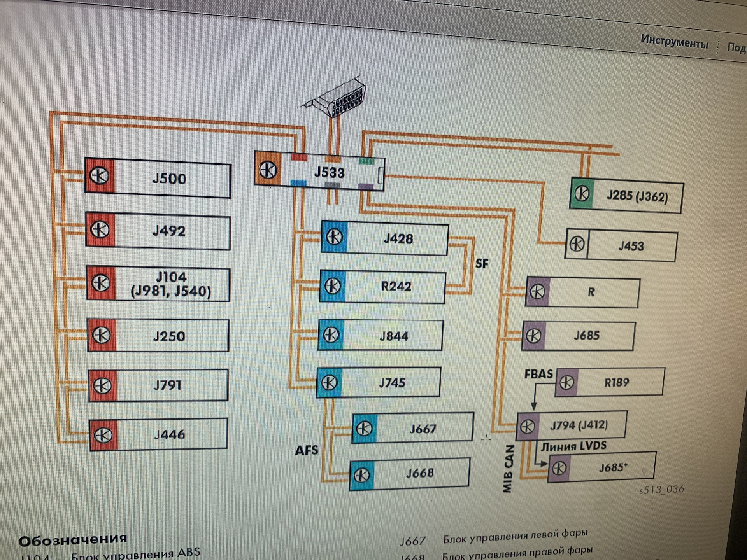Viewport: 747px width, 560px height.
Task: Click the J745 control unit box
Action: click(378, 382)
